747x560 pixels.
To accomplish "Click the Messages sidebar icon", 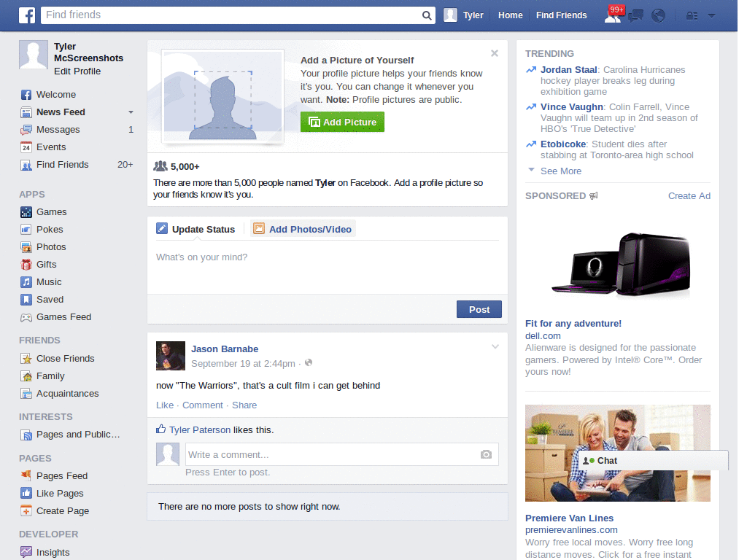I will [x=26, y=130].
